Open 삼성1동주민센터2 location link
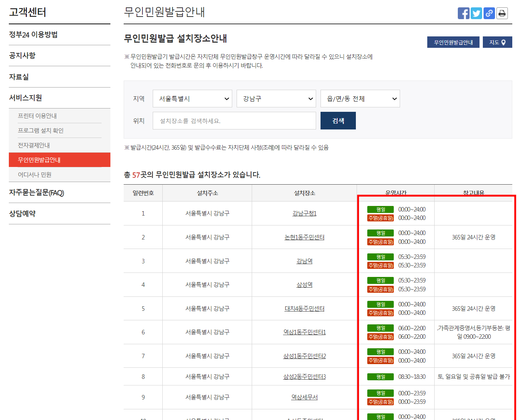The image size is (520, 420). coord(304,356)
